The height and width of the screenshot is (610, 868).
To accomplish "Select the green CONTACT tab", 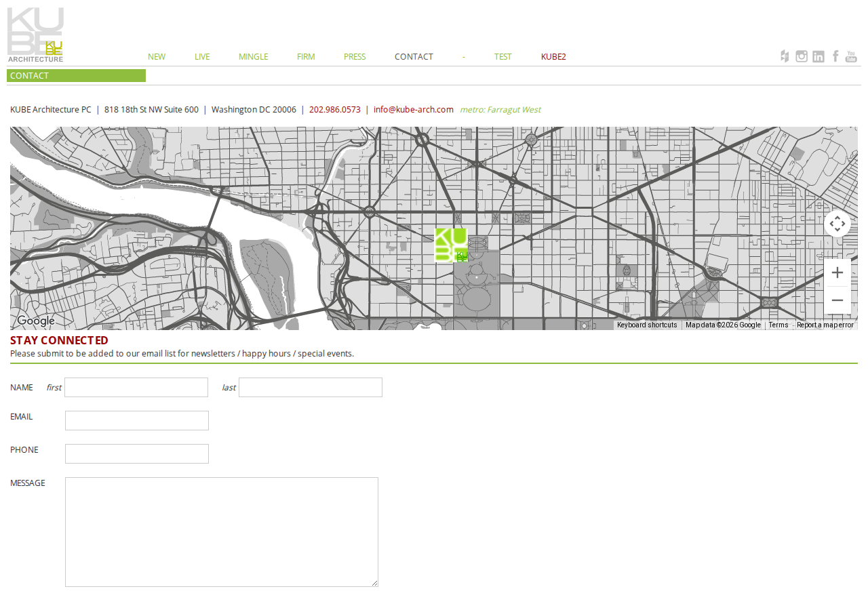I will pyautogui.click(x=76, y=76).
